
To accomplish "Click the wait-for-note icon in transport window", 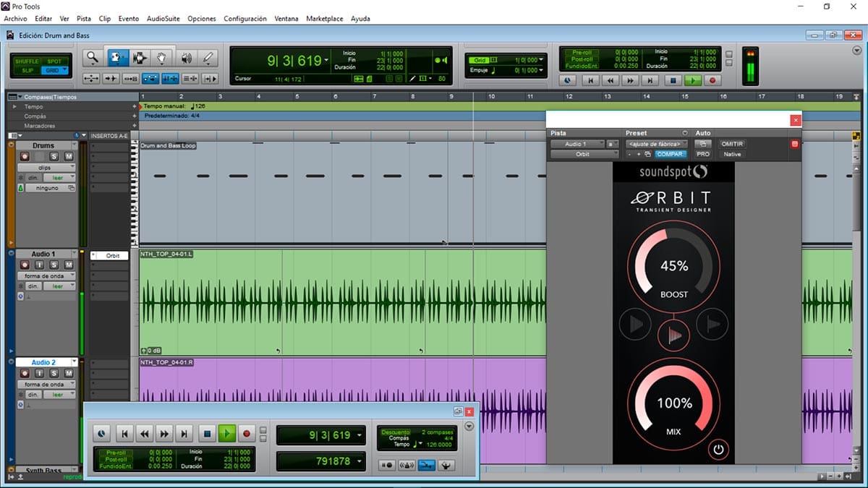I will point(387,466).
